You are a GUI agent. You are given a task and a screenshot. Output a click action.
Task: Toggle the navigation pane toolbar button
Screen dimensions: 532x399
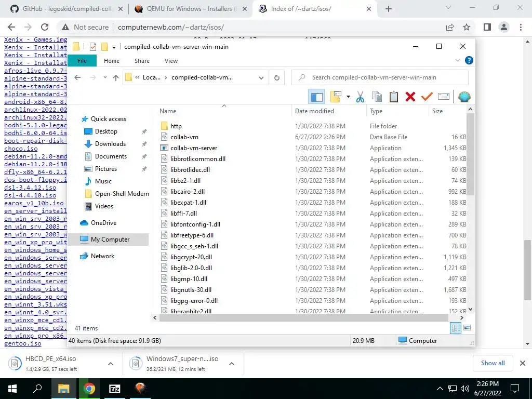point(316,97)
